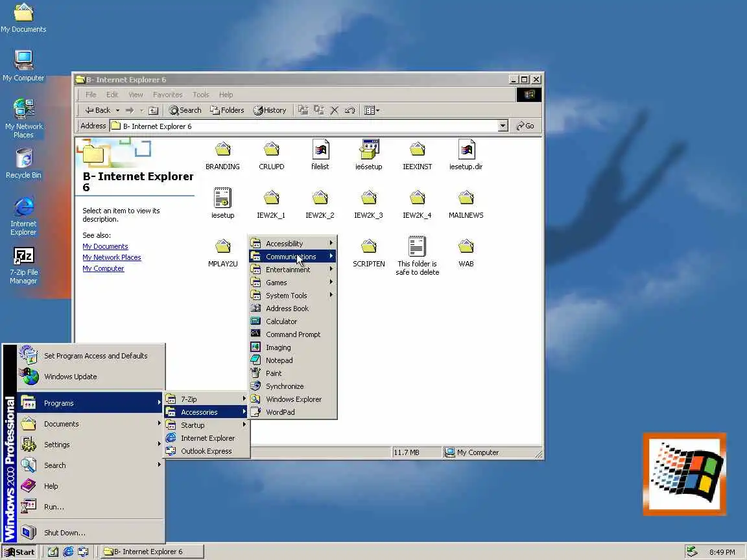Open Command Prompt from Accessories
Viewport: 747px width, 560px height.
coord(292,334)
